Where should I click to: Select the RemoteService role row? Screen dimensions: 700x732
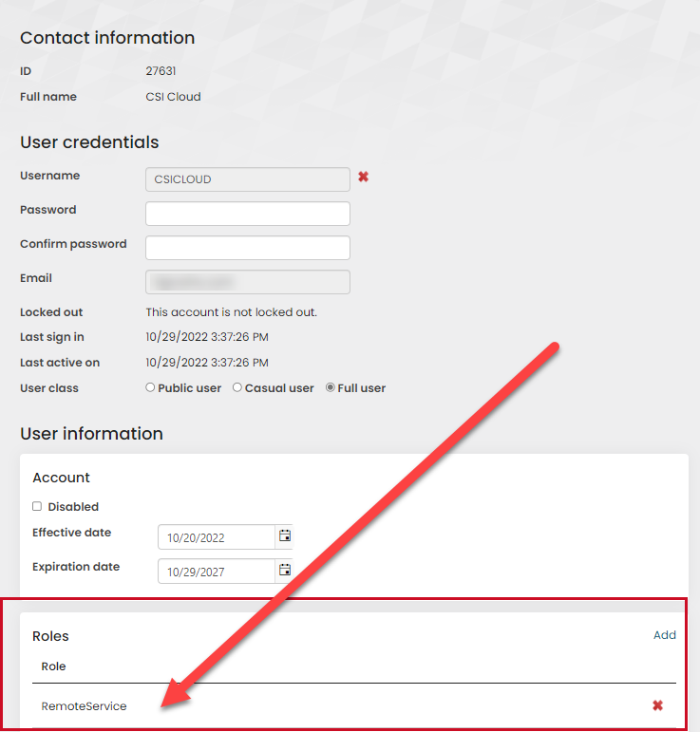point(85,706)
